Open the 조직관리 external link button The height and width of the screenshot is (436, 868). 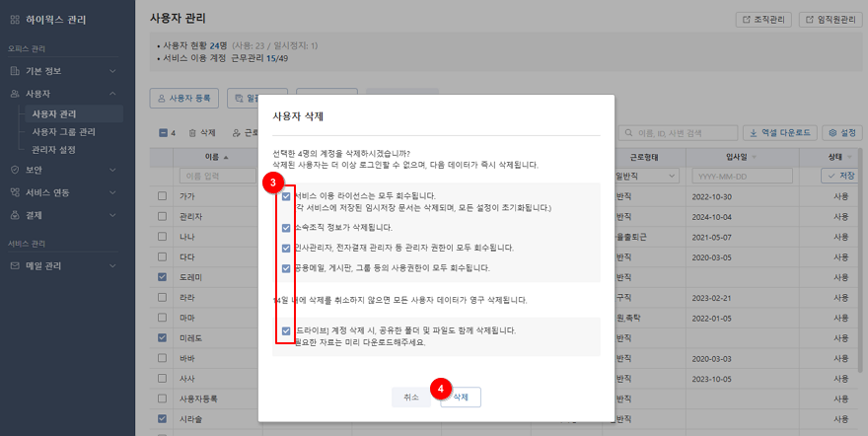763,20
